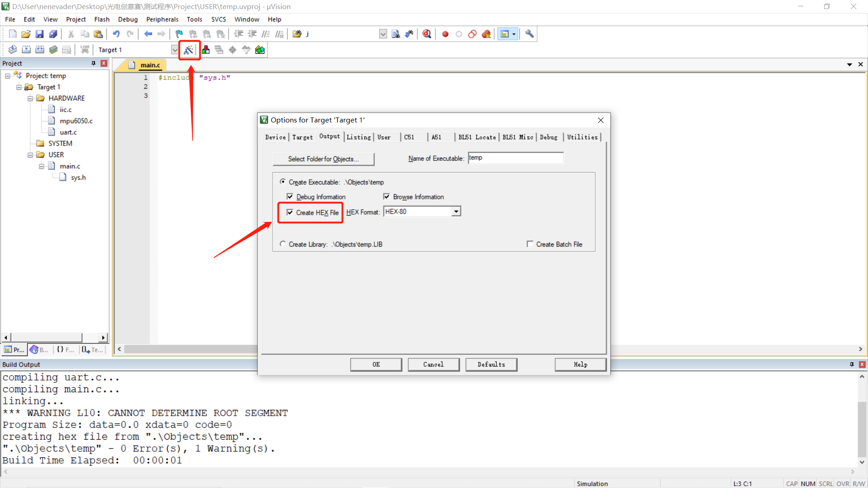Open file using the folder toolbar icon
Viewport: 868px width, 488px height.
26,34
